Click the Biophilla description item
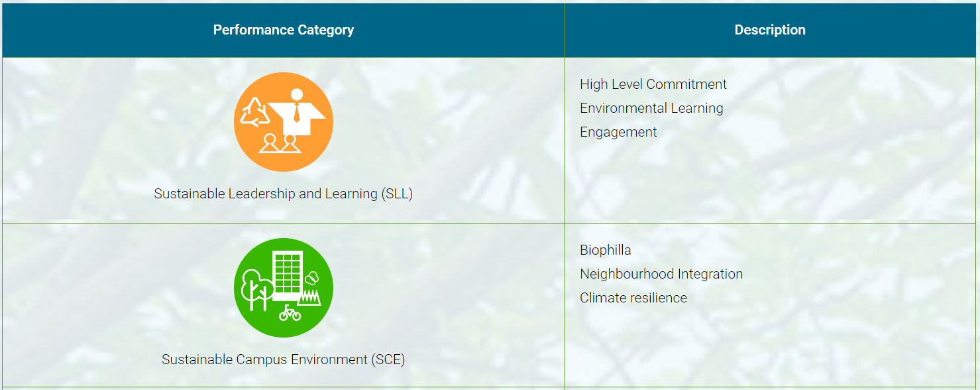Image resolution: width=980 pixels, height=390 pixels. pyautogui.click(x=606, y=250)
